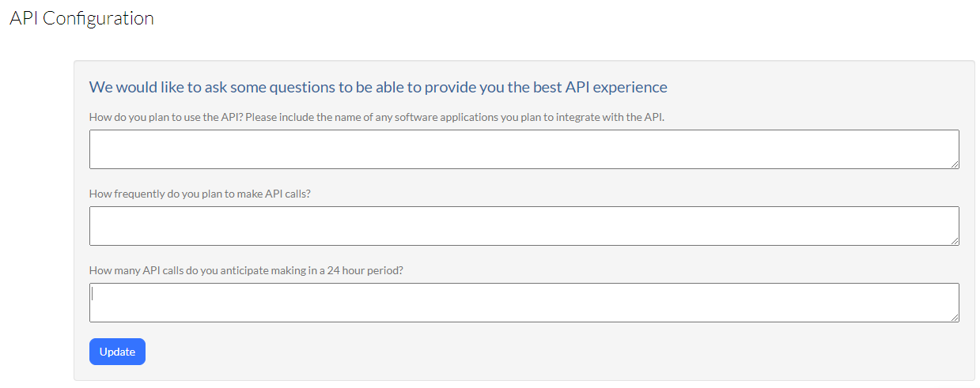
Task: Click the 'How do you plan to use the API' label
Action: (376, 117)
